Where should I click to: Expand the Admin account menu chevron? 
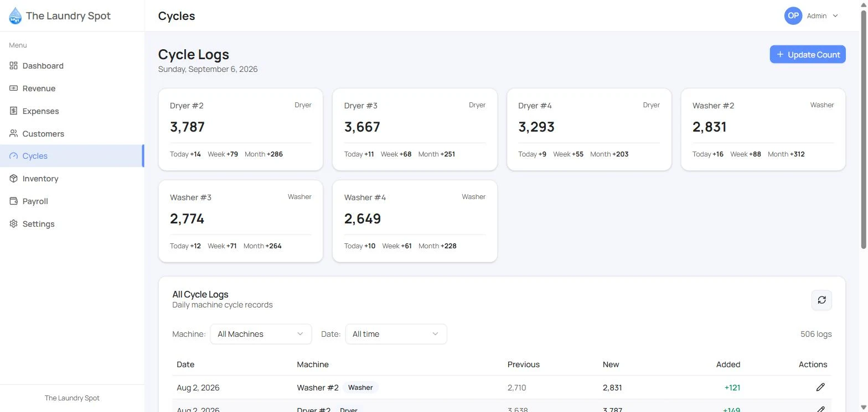(x=835, y=16)
